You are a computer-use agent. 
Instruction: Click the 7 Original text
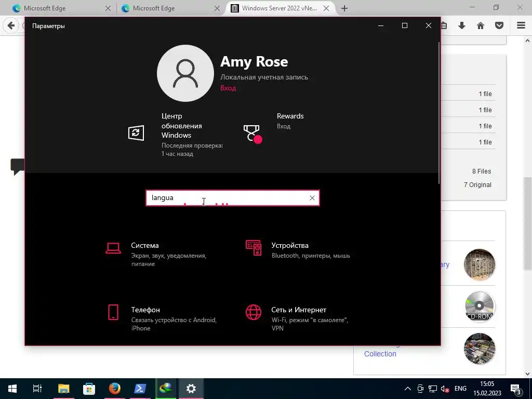(477, 185)
